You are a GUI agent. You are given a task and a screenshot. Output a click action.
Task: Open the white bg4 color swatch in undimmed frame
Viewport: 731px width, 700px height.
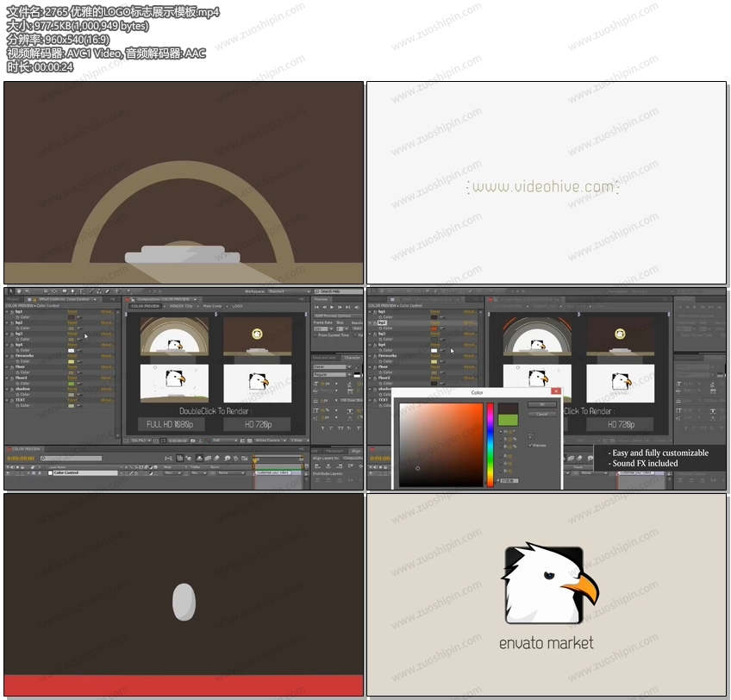tap(72, 350)
